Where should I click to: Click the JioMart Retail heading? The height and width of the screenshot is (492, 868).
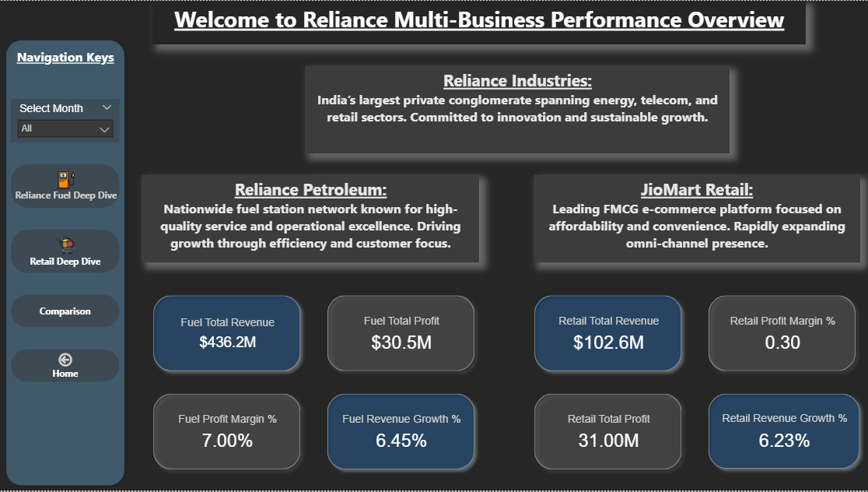696,191
